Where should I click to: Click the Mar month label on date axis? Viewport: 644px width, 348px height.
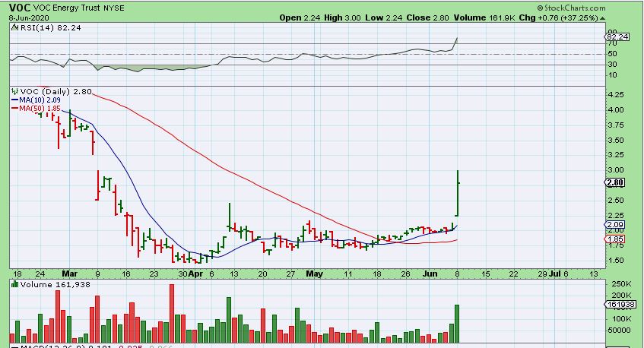70,274
